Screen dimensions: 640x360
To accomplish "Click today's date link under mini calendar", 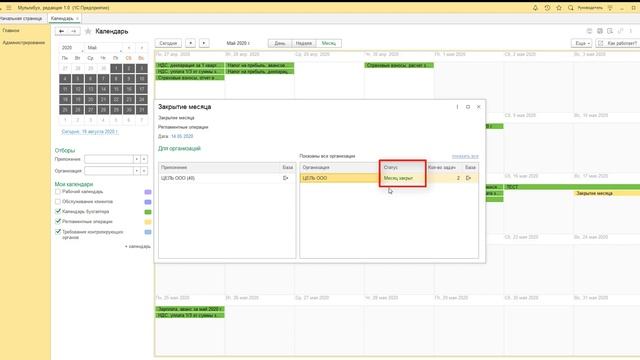I will click(90, 132).
